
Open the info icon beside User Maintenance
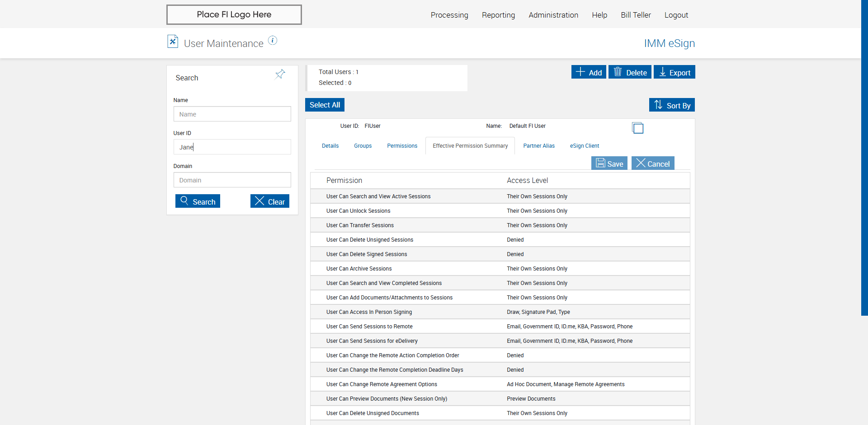[273, 40]
